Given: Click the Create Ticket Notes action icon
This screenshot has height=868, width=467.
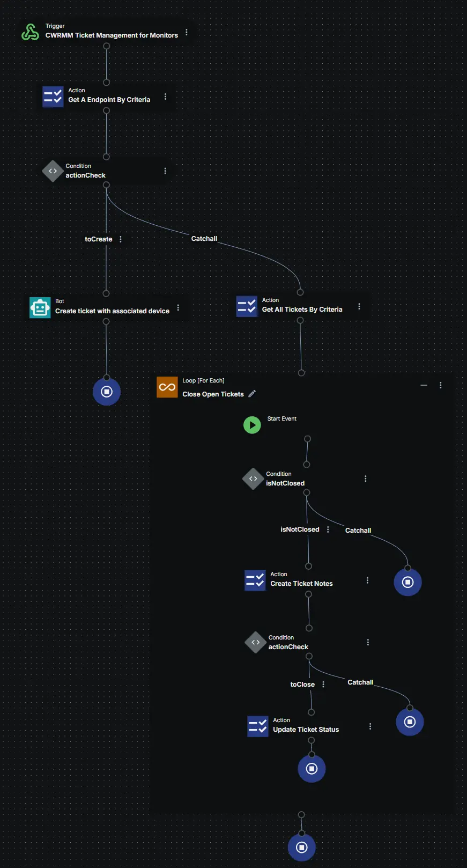Looking at the screenshot, I should tap(255, 580).
